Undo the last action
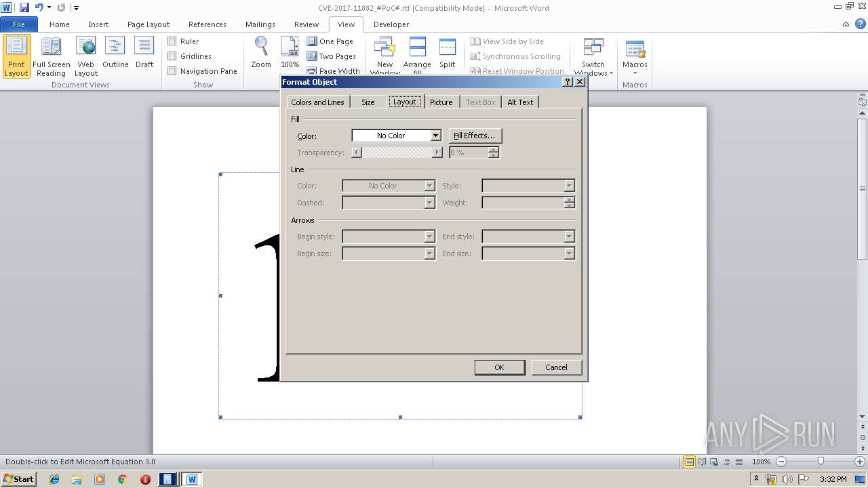The height and width of the screenshot is (488, 868). click(39, 7)
